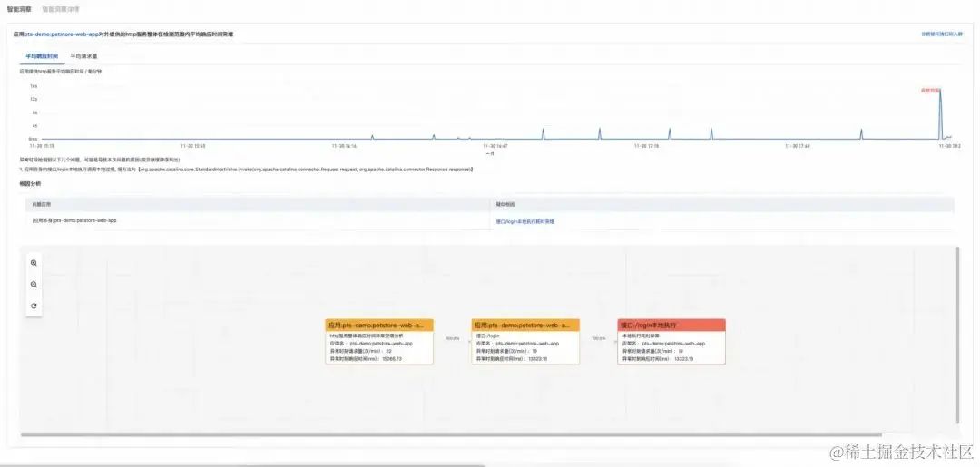Viewport: 980px width, 467px height.
Task: Switch to the 平均请求量 chart tab
Action: 83,56
